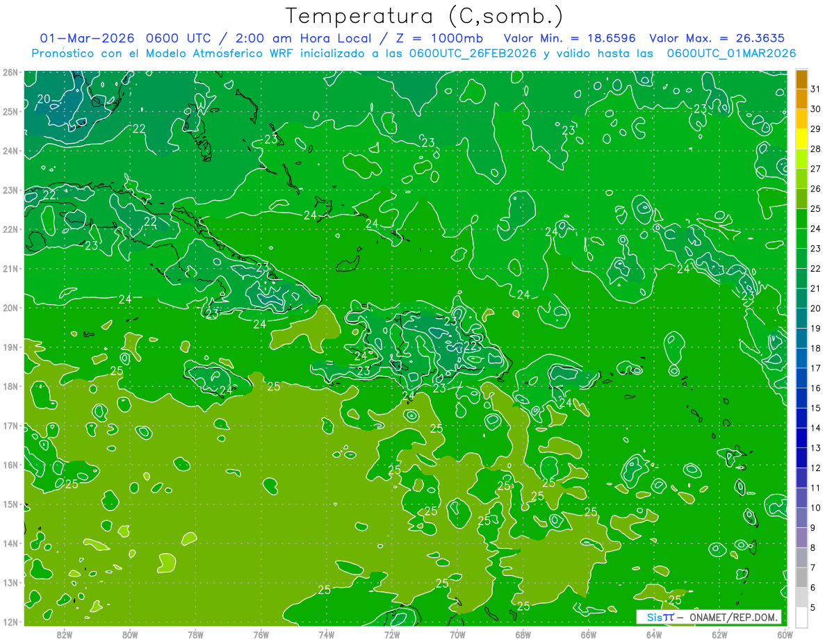Screen dimensions: 834x644
Task: Click the SisPI ONAMET/REP.DOM. label box
Action: pos(708,617)
